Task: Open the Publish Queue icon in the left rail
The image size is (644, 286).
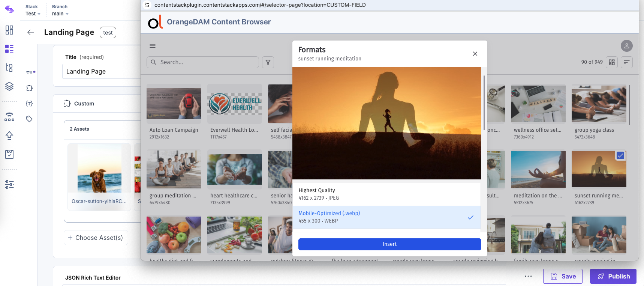Action: (9, 117)
